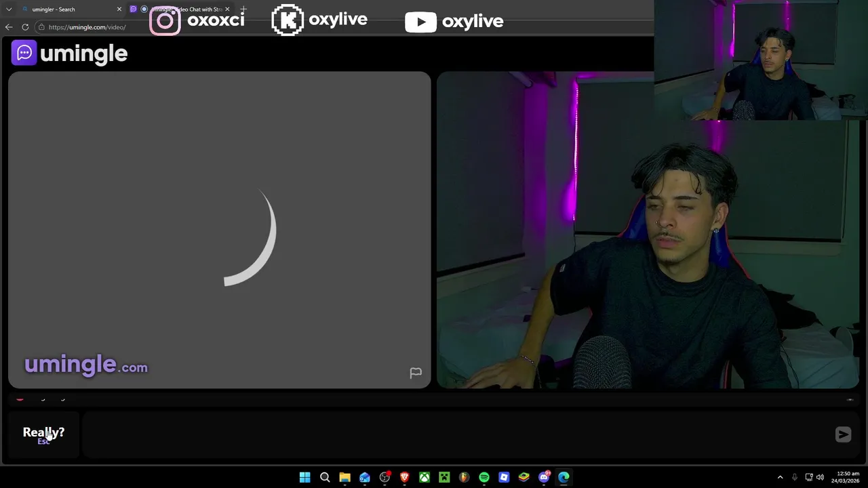Open the Roblox icon in taskbar
868x488 pixels.
(504, 477)
